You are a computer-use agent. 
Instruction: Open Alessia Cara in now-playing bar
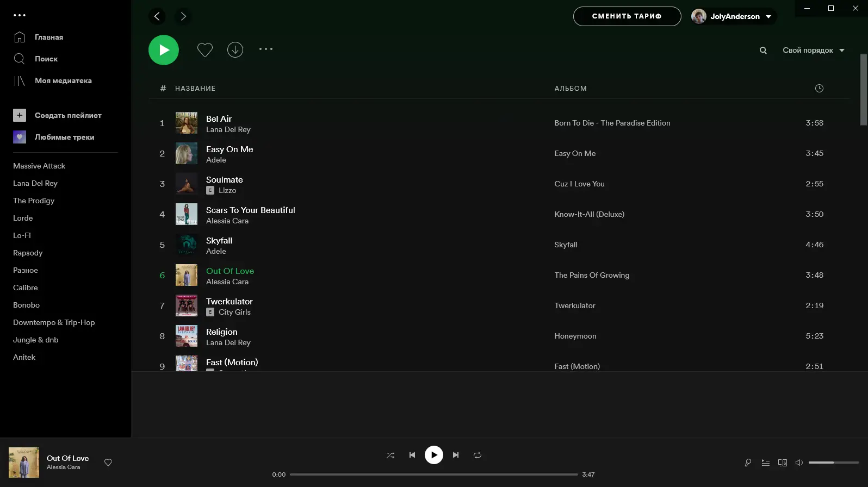pyautogui.click(x=63, y=467)
